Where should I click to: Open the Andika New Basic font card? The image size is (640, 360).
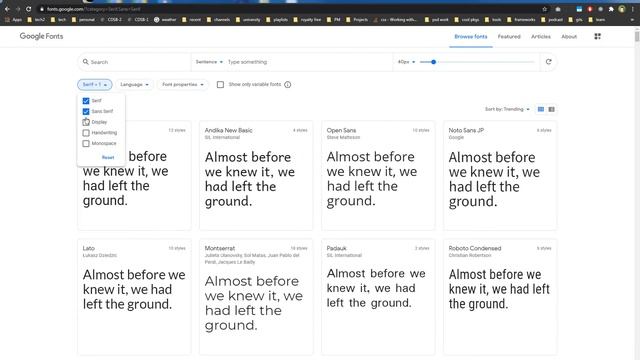(256, 176)
